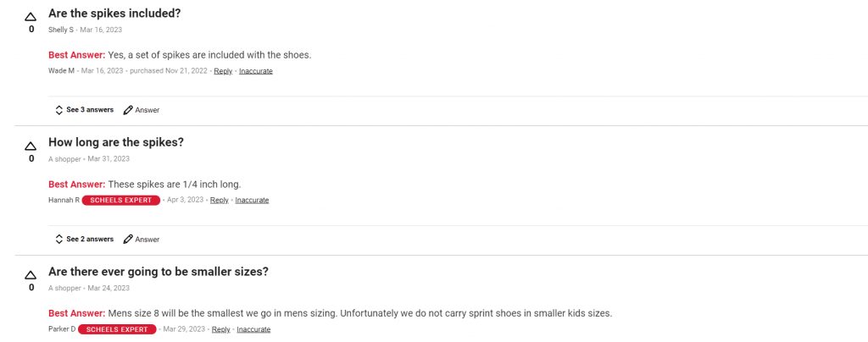This screenshot has height=342, width=868.
Task: Click Parker D's SCHEELS EXPERT badge
Action: [x=117, y=330]
